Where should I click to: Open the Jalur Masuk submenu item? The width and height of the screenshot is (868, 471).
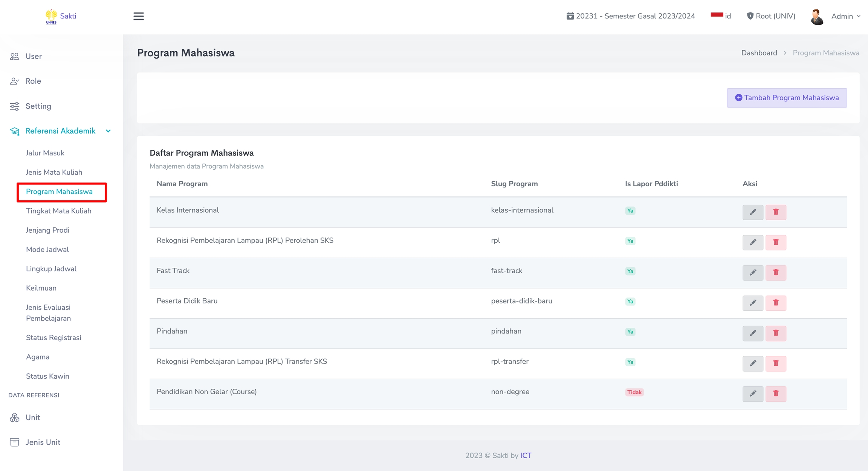45,153
